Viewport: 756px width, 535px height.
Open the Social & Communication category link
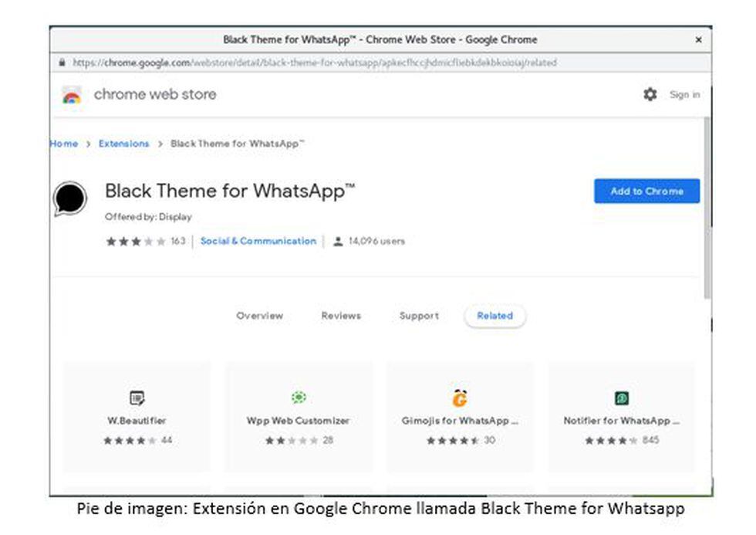coord(258,242)
